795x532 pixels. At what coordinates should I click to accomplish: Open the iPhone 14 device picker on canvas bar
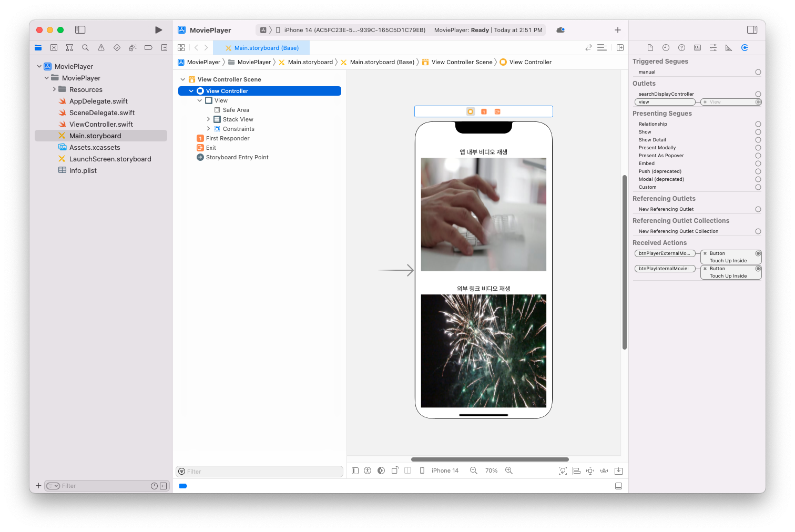(440, 470)
